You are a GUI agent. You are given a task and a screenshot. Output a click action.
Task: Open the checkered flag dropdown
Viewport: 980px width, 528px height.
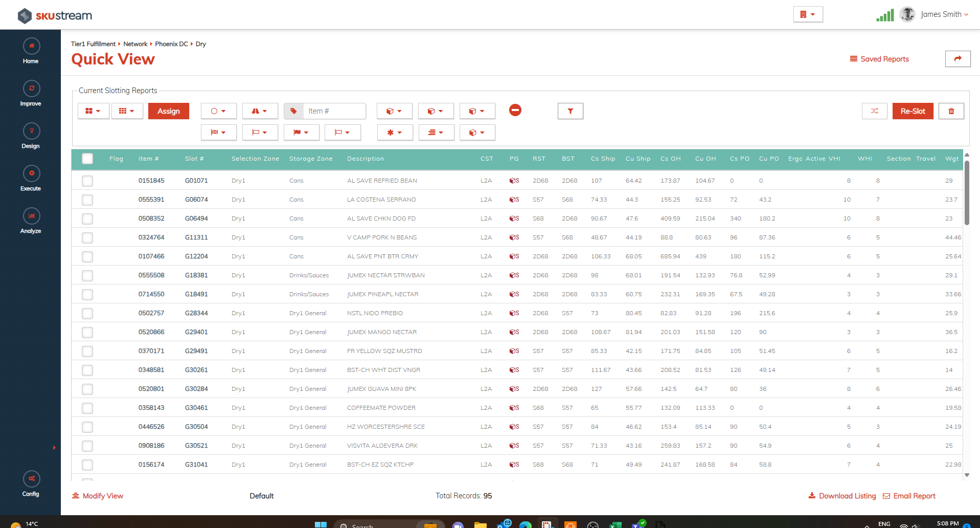coord(218,133)
